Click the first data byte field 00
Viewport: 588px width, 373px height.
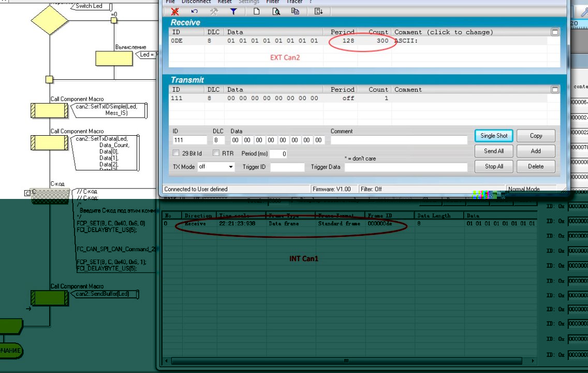(x=235, y=140)
